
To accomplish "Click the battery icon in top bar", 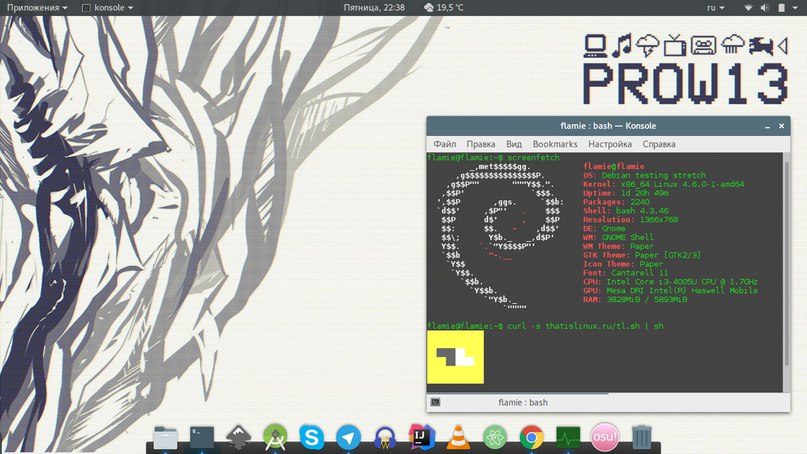I will (781, 8).
